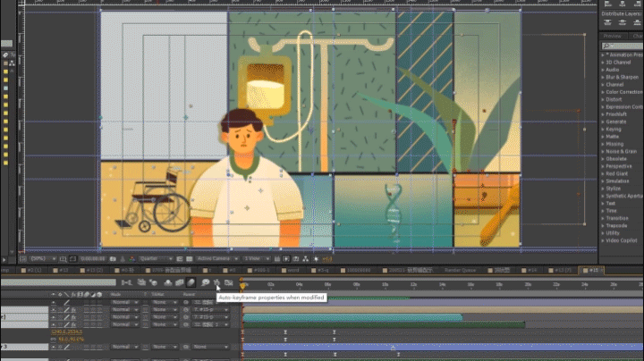This screenshot has width=644, height=361.
Task: Hide shy layers with the timeline Shy icon
Action: 168,282
